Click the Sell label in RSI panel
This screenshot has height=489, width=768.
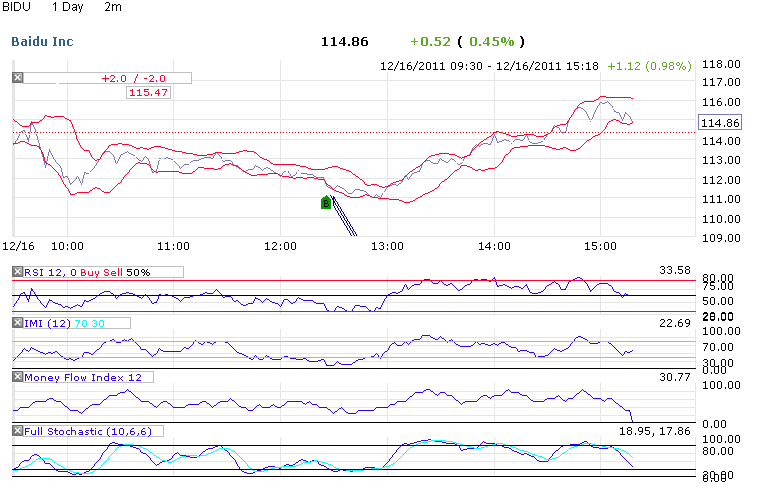[x=113, y=272]
